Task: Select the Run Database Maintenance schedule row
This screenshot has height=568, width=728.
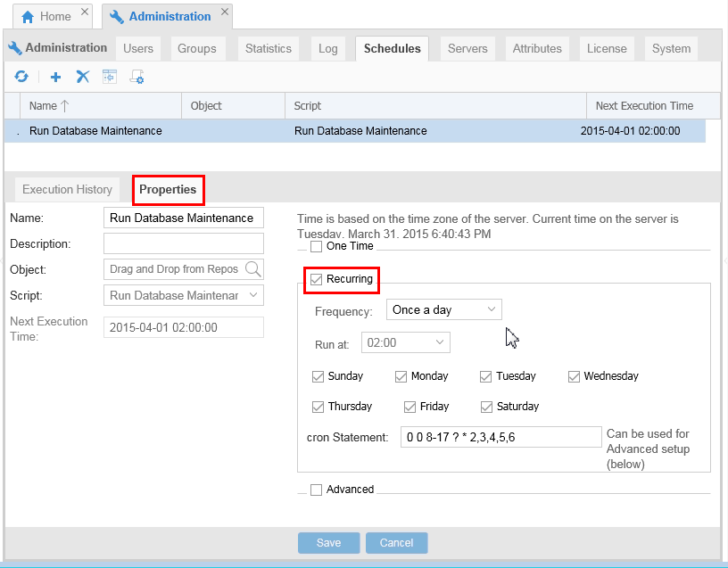Action: point(355,131)
